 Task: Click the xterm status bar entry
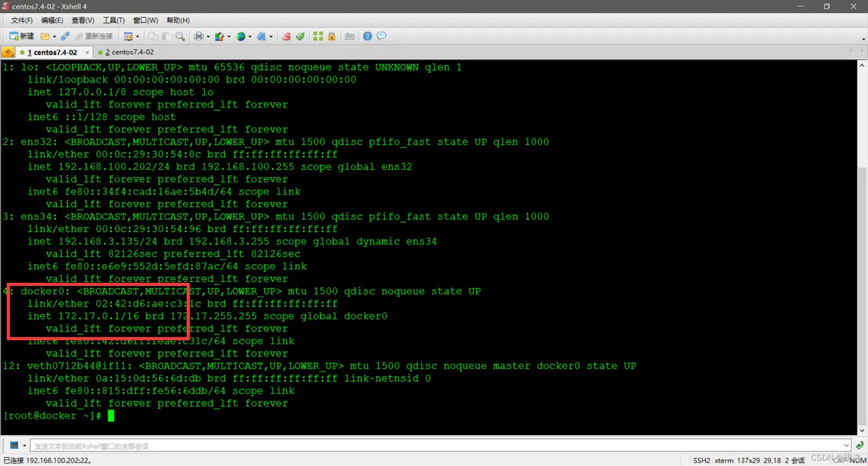click(x=724, y=460)
